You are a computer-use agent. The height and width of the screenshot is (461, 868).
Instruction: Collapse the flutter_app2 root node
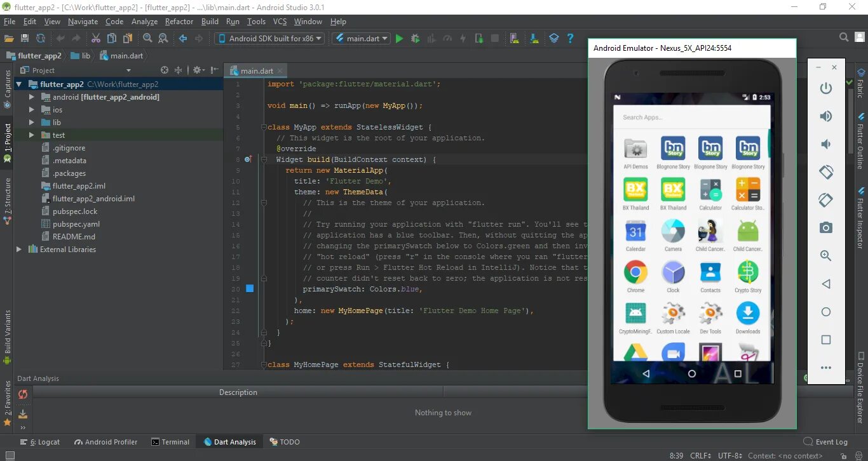coord(18,84)
